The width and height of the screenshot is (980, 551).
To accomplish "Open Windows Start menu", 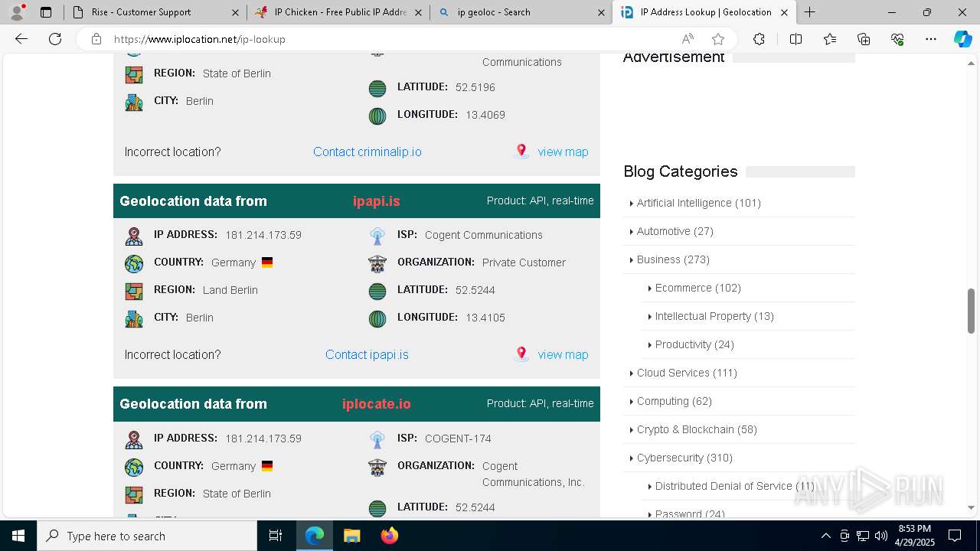I will point(18,536).
